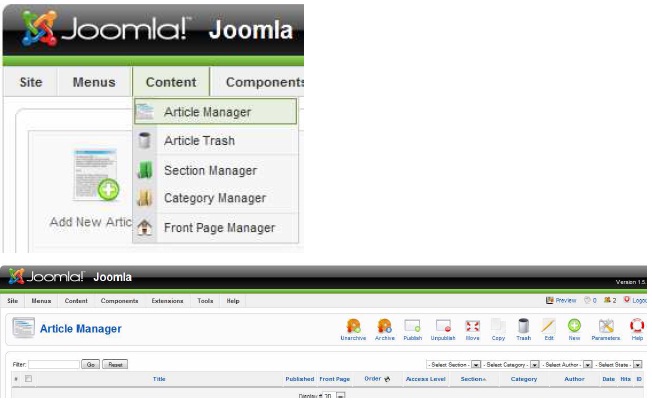This screenshot has height=401, width=652.
Task: Tick the check-all checkbox in the table header
Action: point(28,379)
